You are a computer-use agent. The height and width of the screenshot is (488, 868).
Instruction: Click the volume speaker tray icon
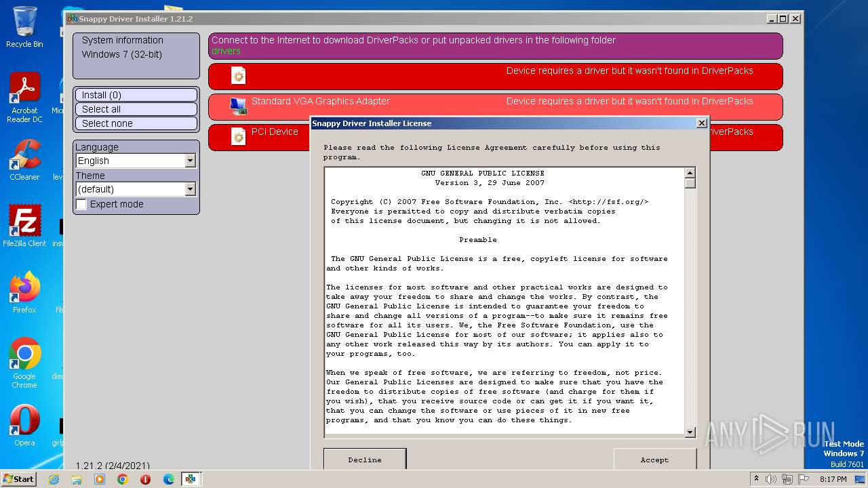coord(771,479)
